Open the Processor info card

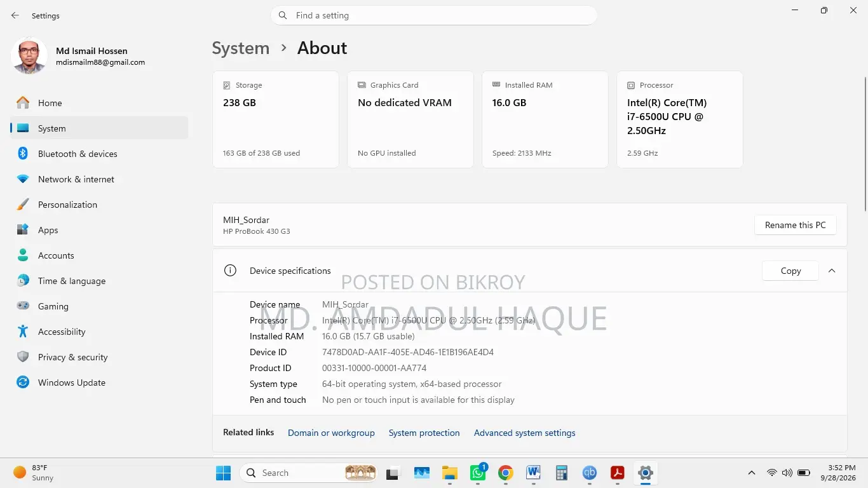click(x=680, y=119)
